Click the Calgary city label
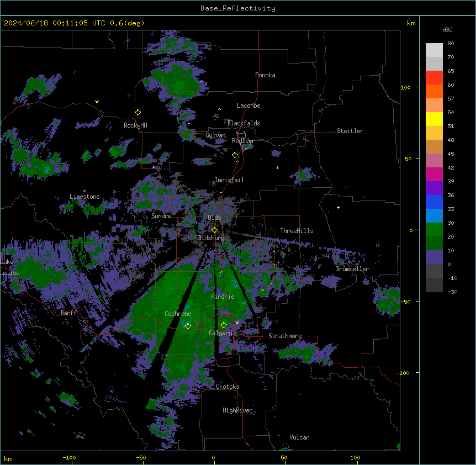This screenshot has height=465, width=476. point(220,333)
